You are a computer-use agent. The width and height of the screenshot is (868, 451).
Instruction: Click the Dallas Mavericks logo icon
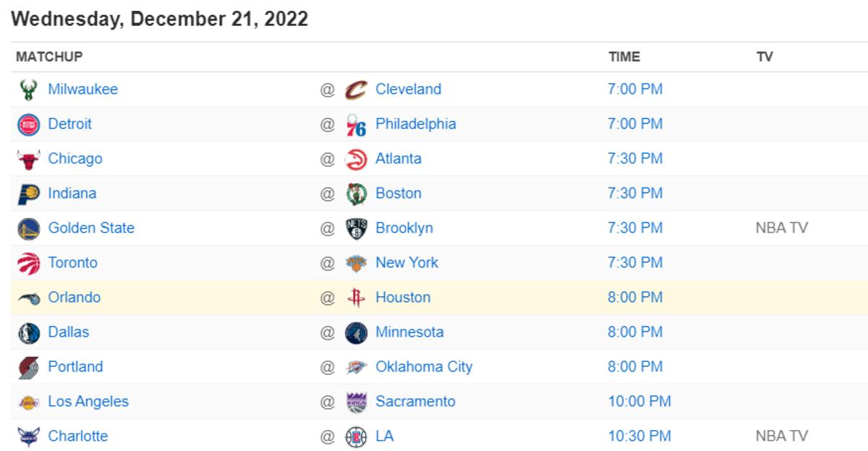(x=29, y=333)
